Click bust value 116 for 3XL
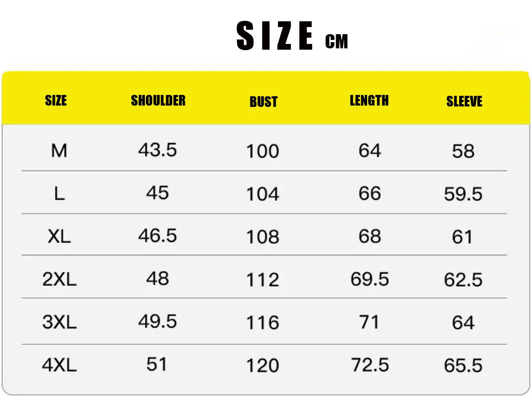Screen dimensions: 532x401 (263, 322)
